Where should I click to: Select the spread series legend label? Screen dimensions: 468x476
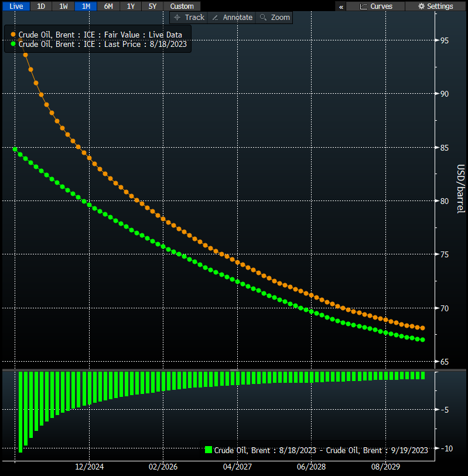click(x=321, y=450)
